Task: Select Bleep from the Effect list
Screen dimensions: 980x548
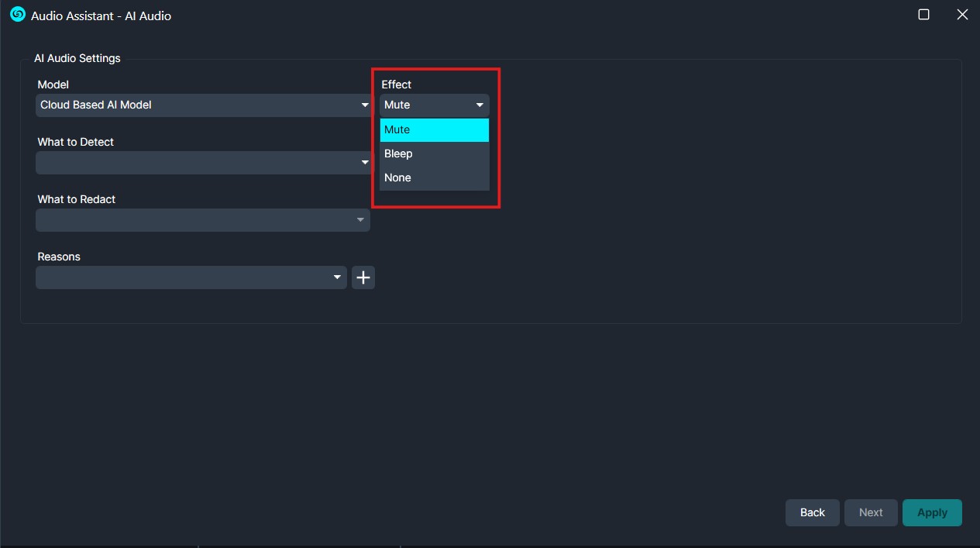Action: [434, 154]
